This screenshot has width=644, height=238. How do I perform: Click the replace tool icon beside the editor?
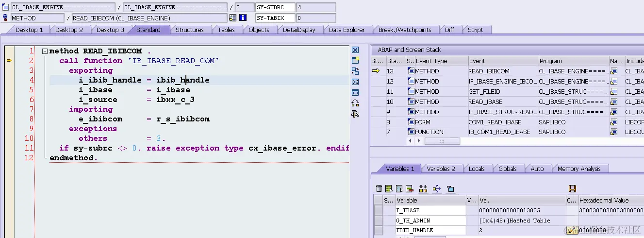[355, 71]
